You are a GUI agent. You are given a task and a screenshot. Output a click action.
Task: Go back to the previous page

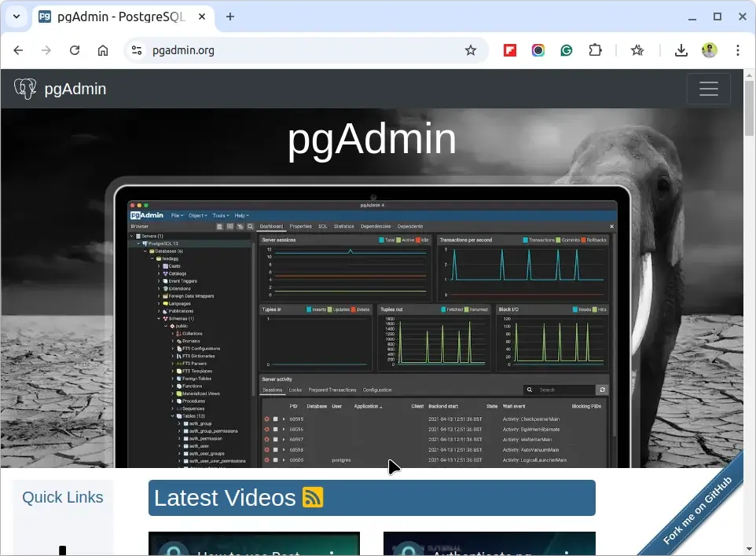point(18,50)
